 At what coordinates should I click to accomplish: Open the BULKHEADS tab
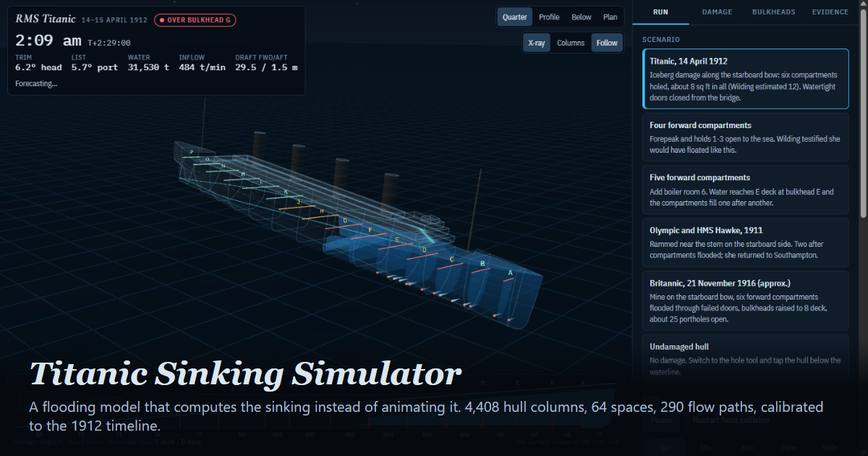(x=773, y=12)
